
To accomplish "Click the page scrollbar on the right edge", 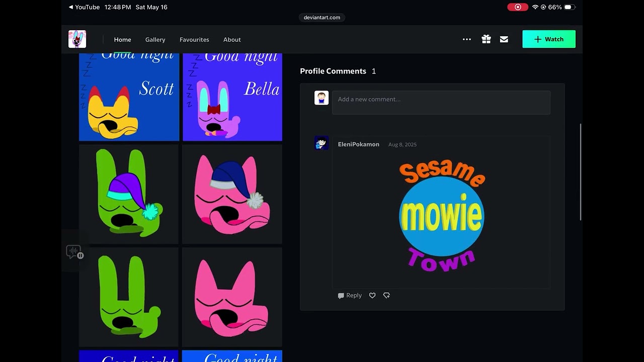I will coord(581,171).
